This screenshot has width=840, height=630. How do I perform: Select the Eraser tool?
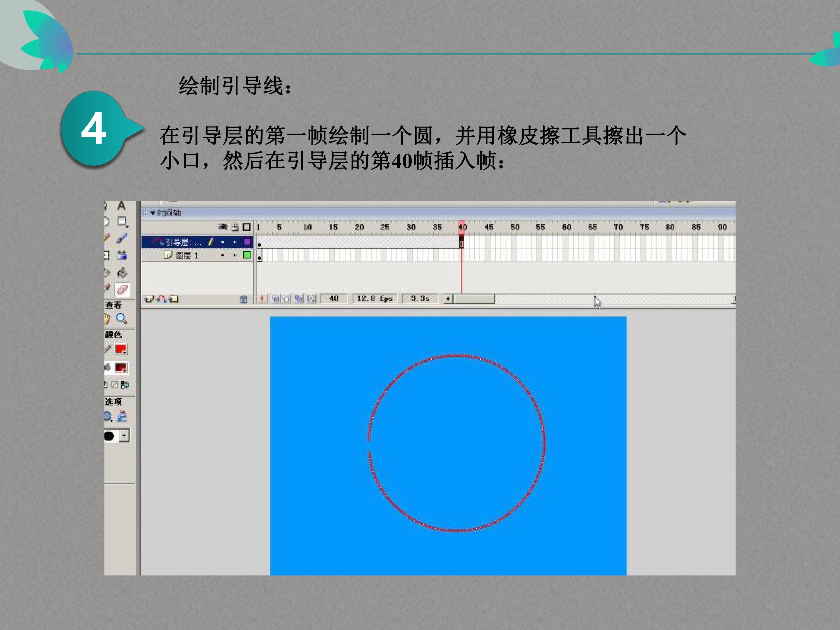coord(122,289)
